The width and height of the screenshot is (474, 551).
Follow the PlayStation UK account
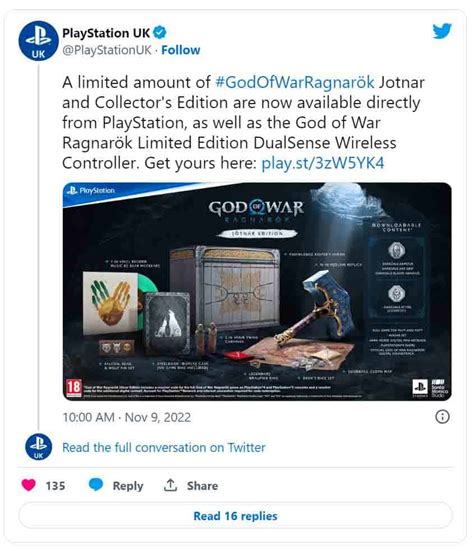(181, 50)
